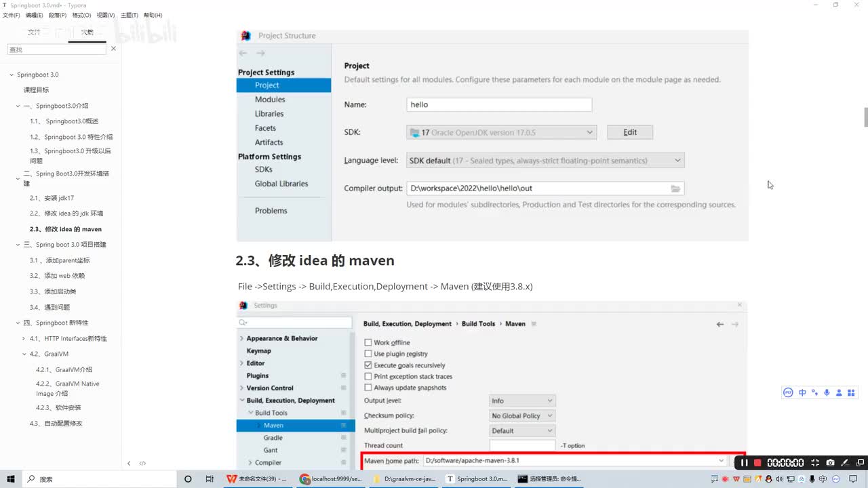Image resolution: width=868 pixels, height=488 pixels.
Task: Collapse the 一、Springboot3.0介绍 outline section
Action: click(x=18, y=106)
